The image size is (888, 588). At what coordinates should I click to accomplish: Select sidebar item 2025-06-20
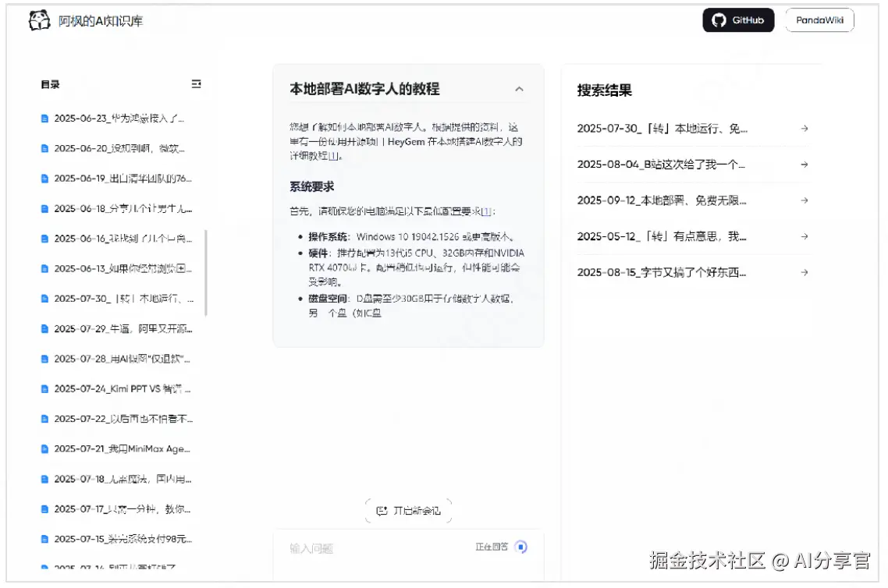click(x=119, y=148)
